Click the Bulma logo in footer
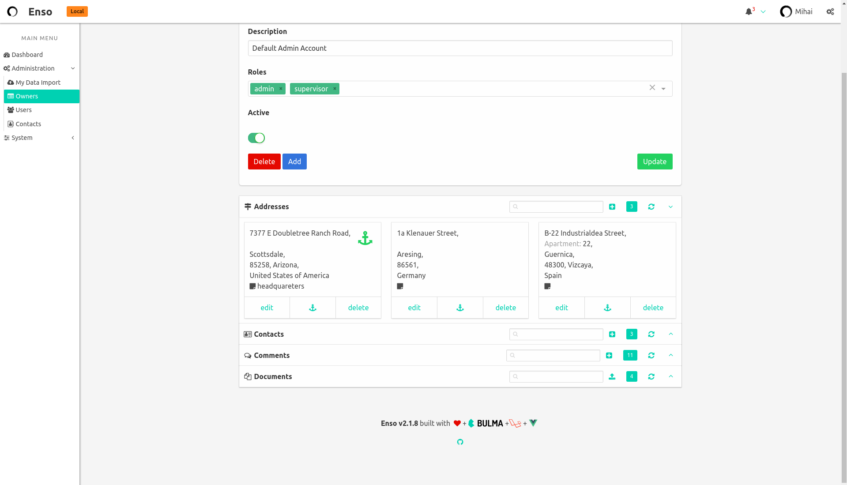The height and width of the screenshot is (485, 847). point(486,423)
